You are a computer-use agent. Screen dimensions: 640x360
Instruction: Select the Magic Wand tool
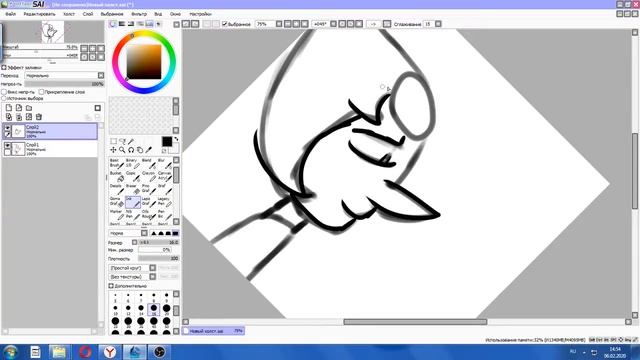[x=131, y=141]
